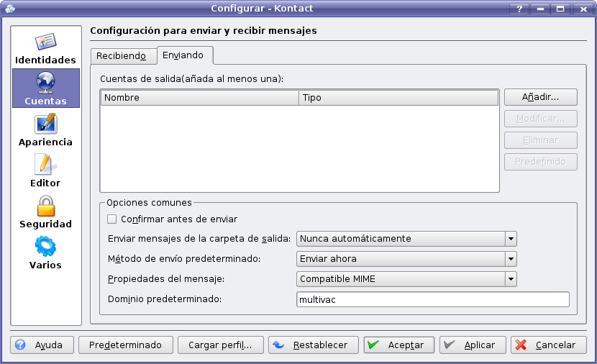Select the Cuentas globe icon
This screenshot has height=364, width=597.
(46, 83)
